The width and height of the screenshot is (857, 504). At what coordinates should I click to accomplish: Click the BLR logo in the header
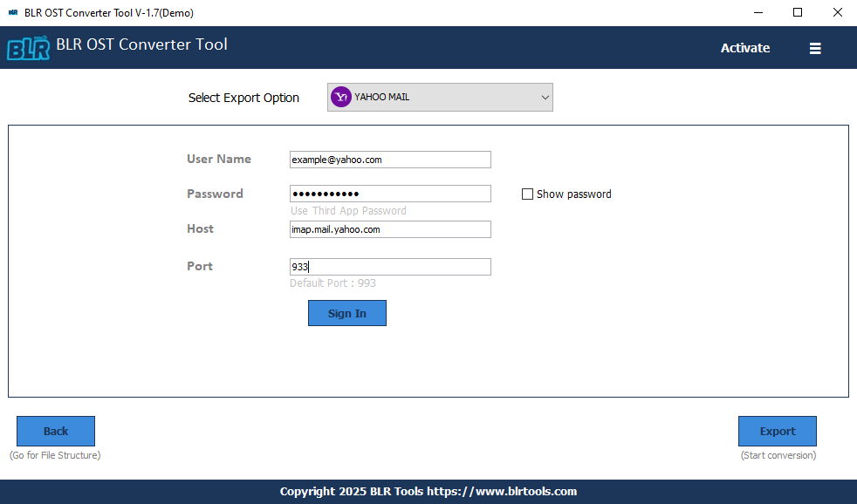[29, 48]
